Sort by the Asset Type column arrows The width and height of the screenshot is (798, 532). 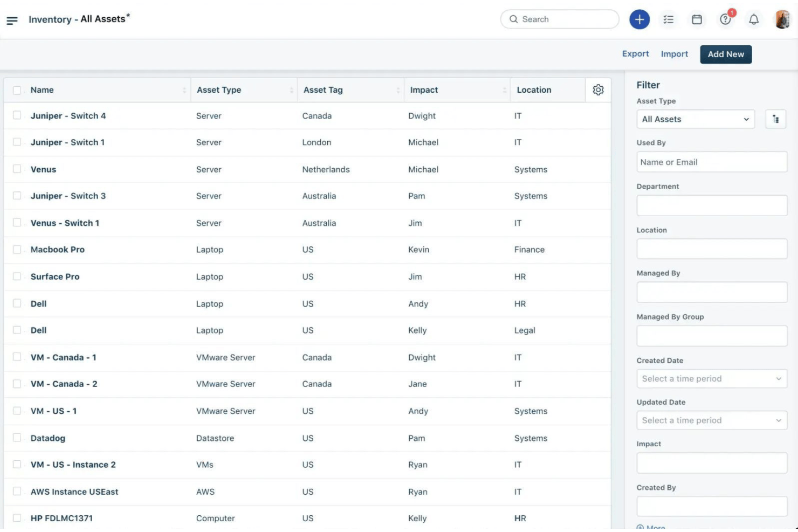click(x=291, y=91)
